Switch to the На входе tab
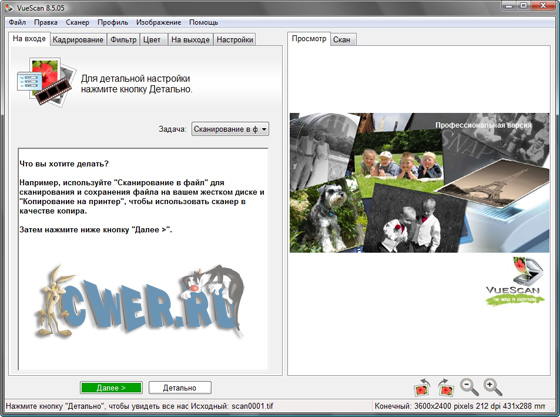The height and width of the screenshot is (417, 560). click(29, 39)
